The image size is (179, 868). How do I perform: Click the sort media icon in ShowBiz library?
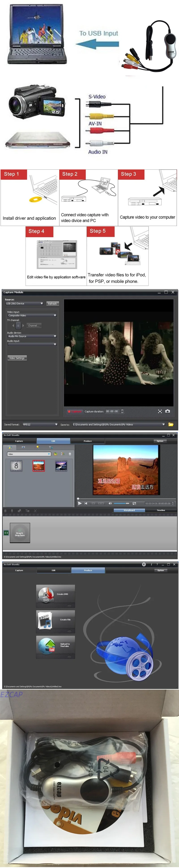click(62, 454)
